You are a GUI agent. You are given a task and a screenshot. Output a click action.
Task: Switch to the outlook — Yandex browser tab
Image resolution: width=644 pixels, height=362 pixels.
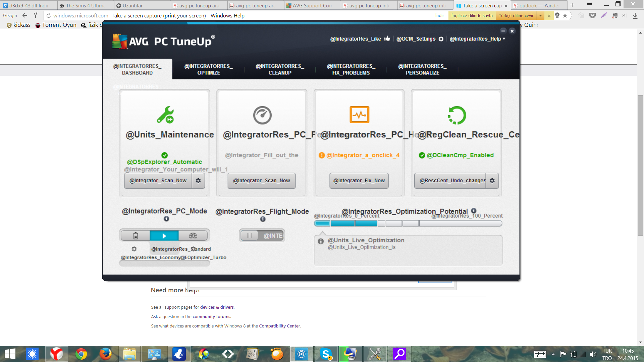[x=539, y=5]
